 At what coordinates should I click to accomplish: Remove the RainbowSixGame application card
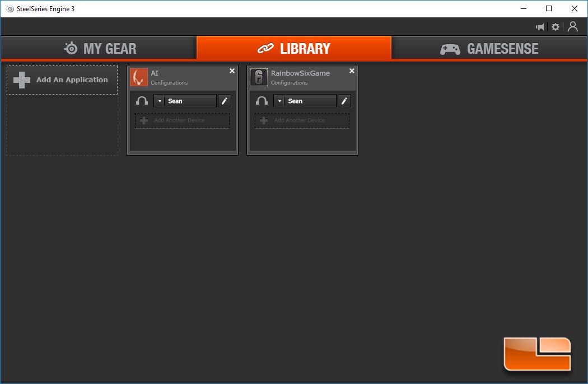click(x=352, y=71)
